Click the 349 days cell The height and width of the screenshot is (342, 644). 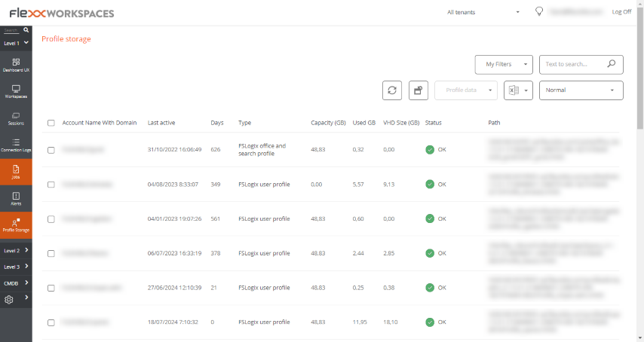click(216, 185)
